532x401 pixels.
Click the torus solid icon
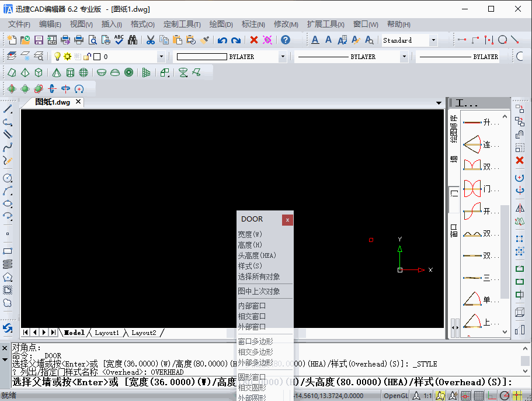128,72
